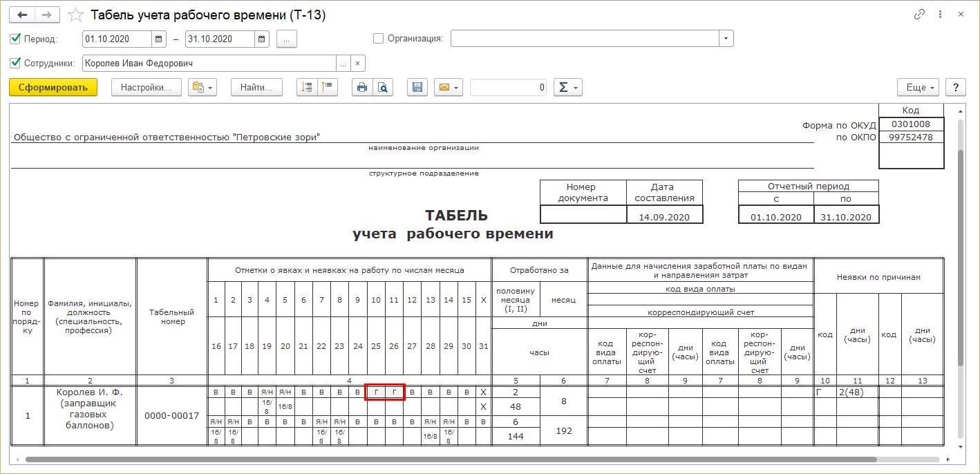980x474 pixels.
Task: Select first half hours cell 48
Action: 516,407
